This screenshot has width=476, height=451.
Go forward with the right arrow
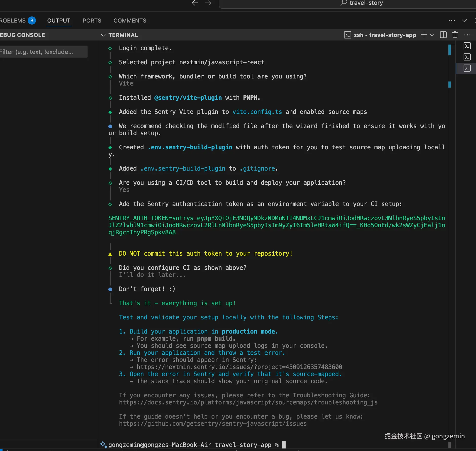click(x=208, y=3)
